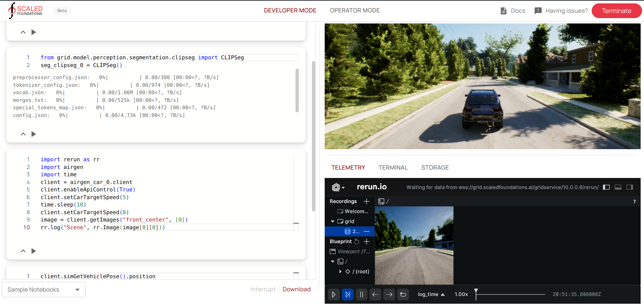This screenshot has height=304, width=644.
Task: Collapse the CLIPSeg import cell
Action: tap(23, 134)
